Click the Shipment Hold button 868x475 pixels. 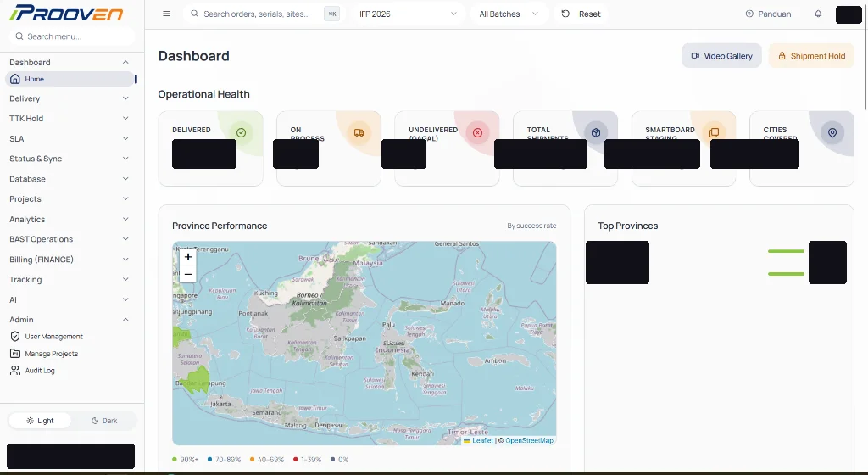[x=811, y=56]
